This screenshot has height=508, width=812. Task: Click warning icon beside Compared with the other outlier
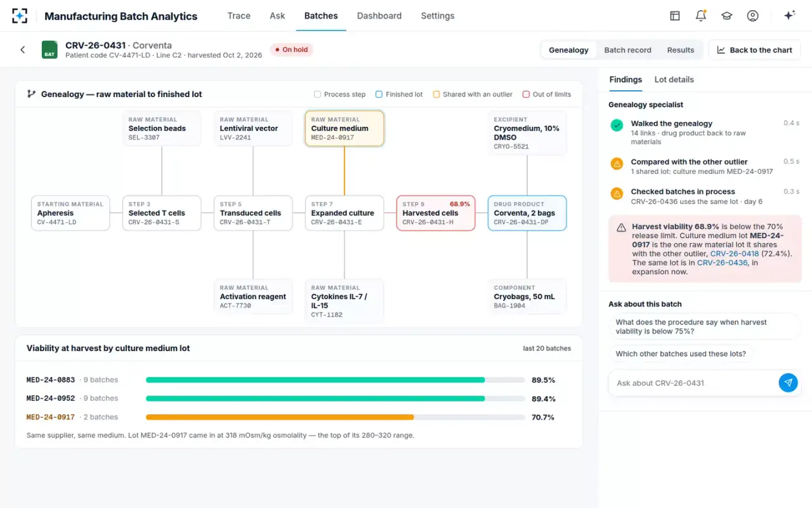pos(617,164)
